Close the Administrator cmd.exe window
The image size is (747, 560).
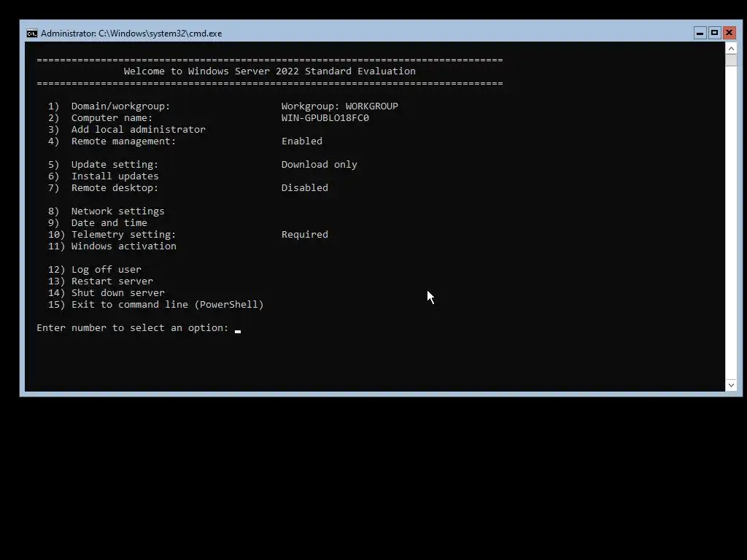click(729, 33)
